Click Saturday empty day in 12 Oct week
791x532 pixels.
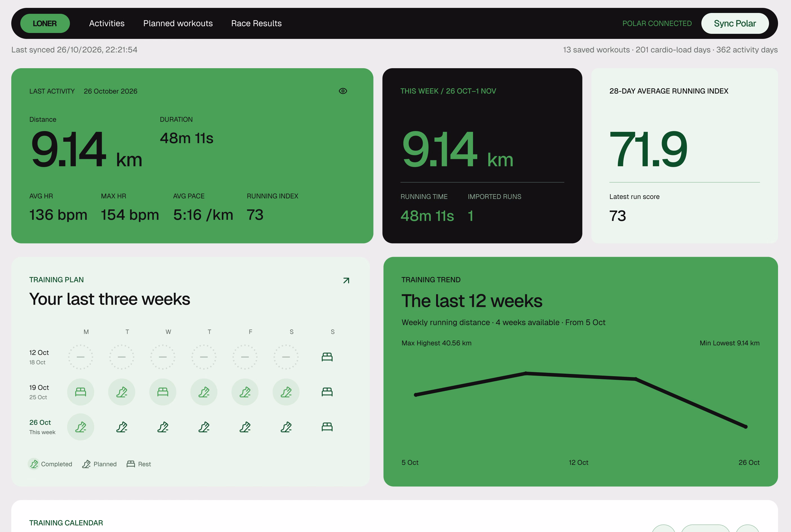tap(286, 357)
